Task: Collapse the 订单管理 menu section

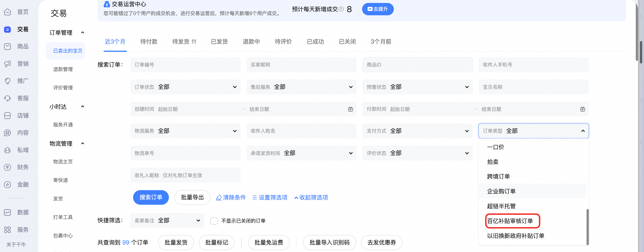Action: point(83,33)
